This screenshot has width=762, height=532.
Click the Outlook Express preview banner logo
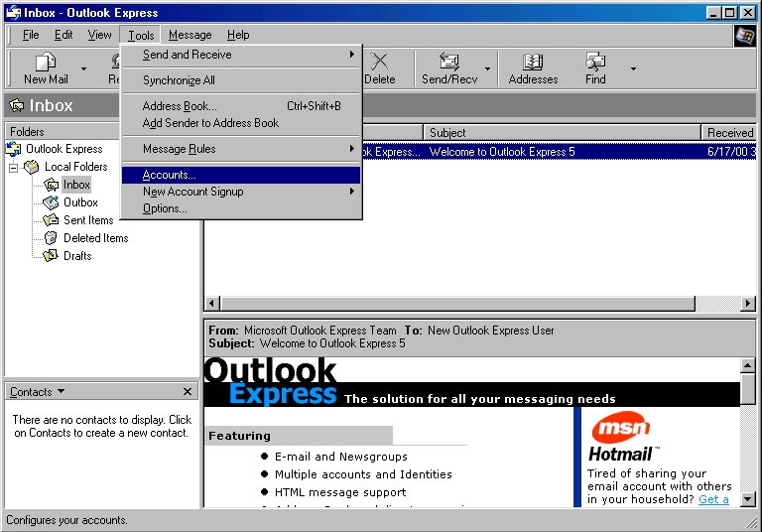[270, 382]
